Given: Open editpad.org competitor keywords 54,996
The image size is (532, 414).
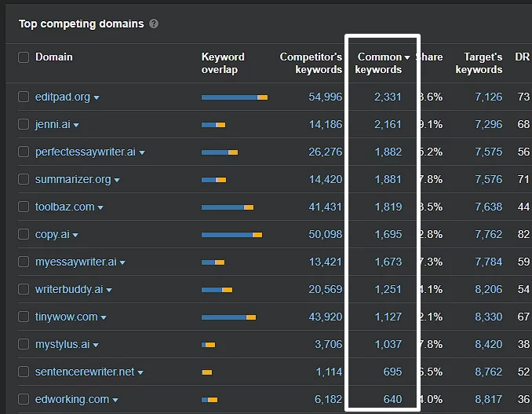Looking at the screenshot, I should 325,97.
